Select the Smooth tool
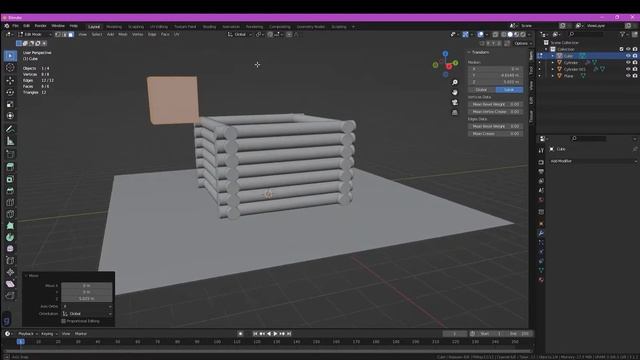Viewport: 640px width, 360px height. 10,249
